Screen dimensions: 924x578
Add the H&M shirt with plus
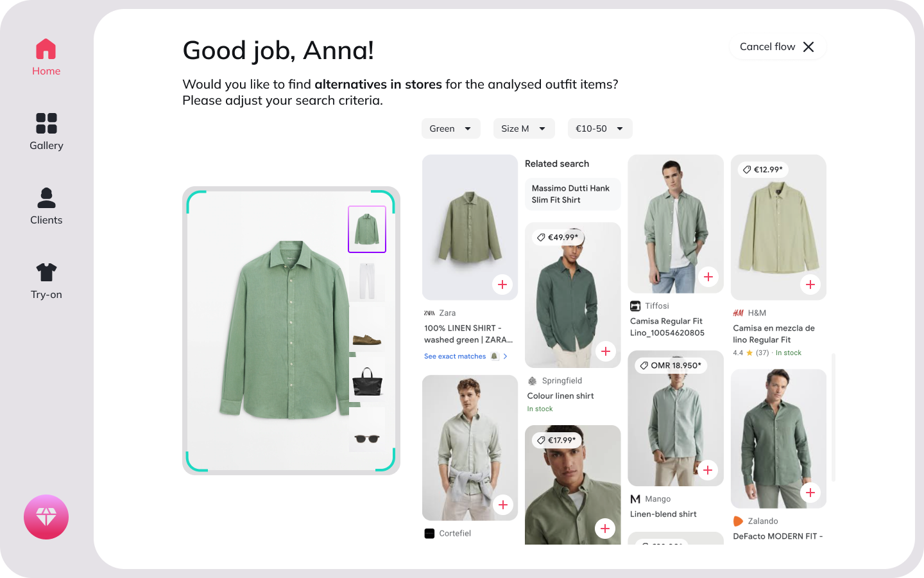pos(810,285)
